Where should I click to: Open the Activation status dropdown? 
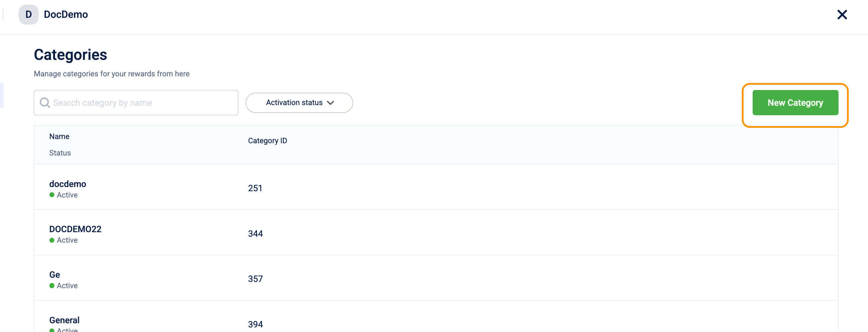click(x=299, y=103)
